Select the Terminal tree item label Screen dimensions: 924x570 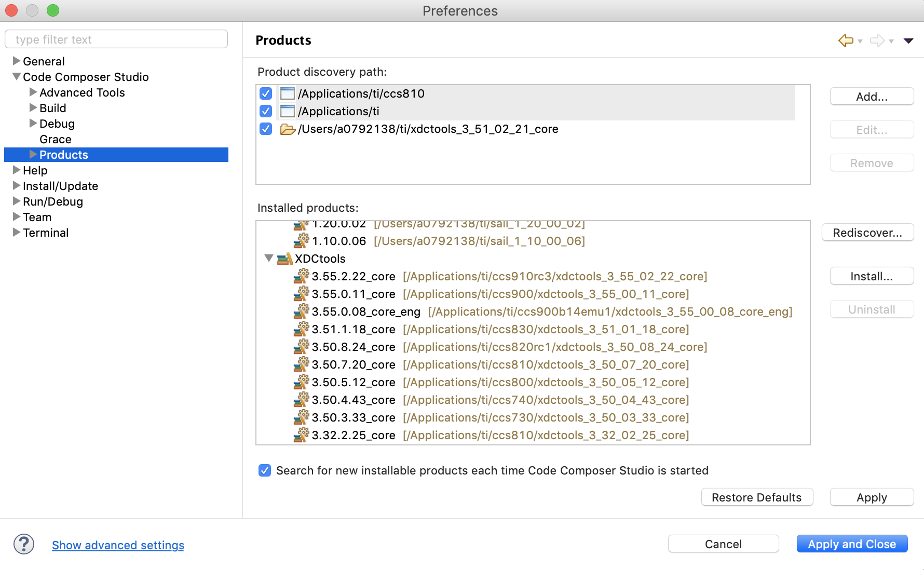[x=46, y=233]
